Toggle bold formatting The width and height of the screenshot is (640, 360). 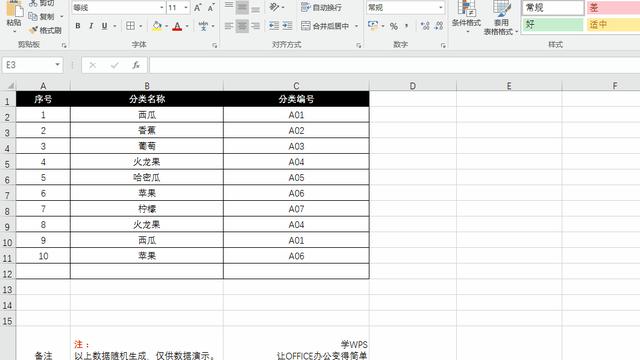coord(78,26)
